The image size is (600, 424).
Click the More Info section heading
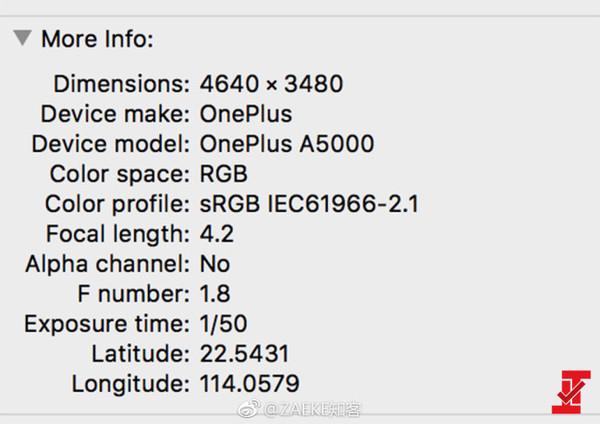(97, 39)
